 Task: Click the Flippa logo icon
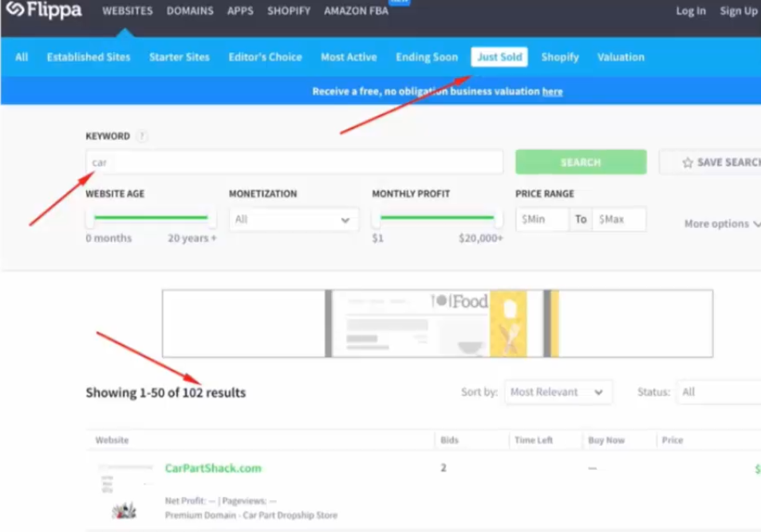(14, 10)
